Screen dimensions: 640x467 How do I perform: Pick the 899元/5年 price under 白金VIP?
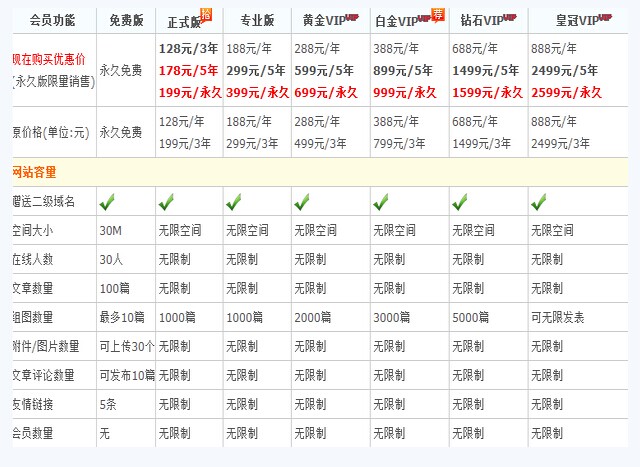tap(403, 70)
